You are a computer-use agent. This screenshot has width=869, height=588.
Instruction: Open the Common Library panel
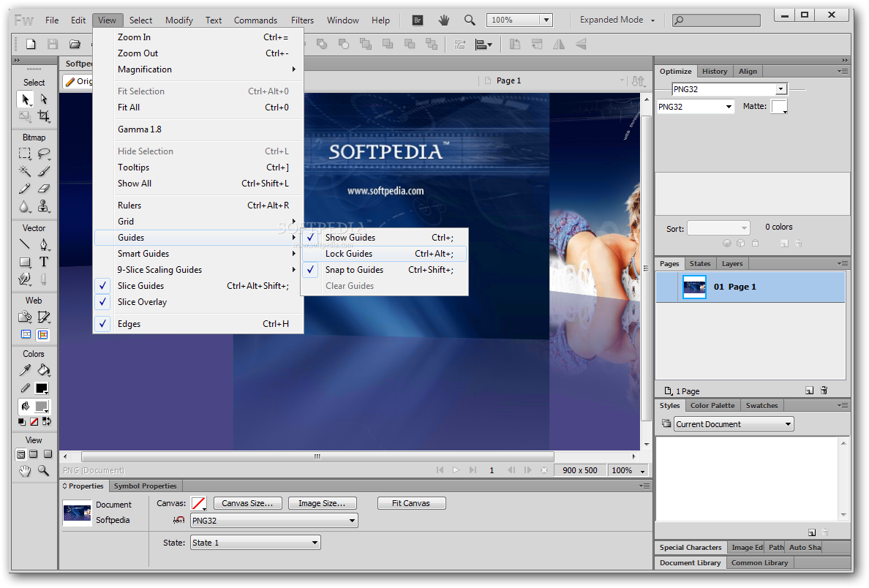[759, 563]
